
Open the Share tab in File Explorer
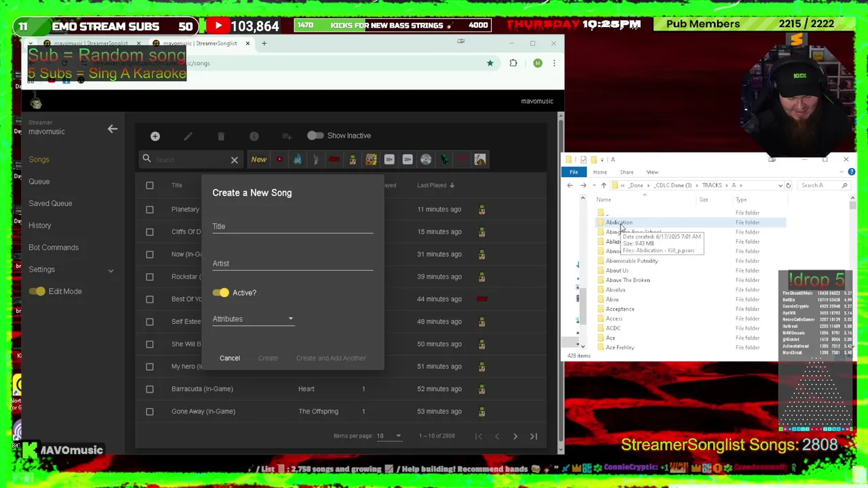coord(627,172)
